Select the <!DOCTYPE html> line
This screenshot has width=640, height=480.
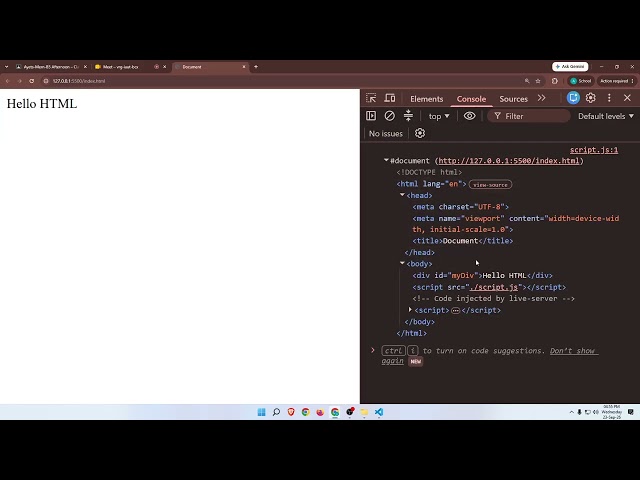click(429, 172)
